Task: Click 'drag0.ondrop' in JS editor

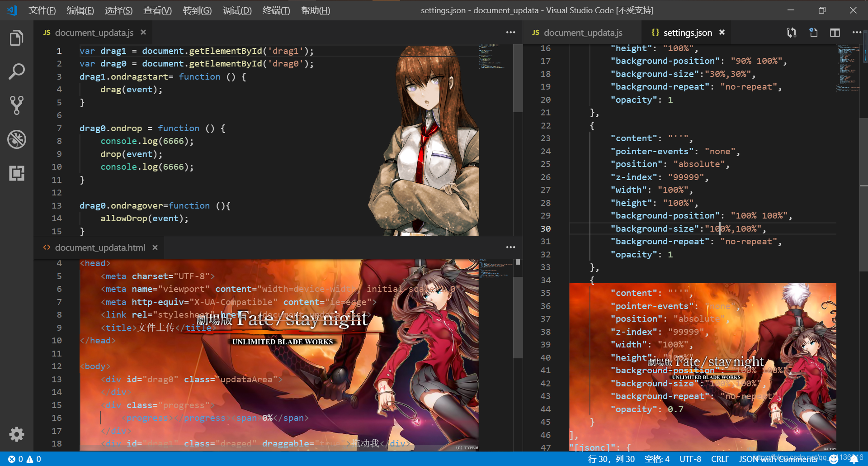Action: click(111, 128)
